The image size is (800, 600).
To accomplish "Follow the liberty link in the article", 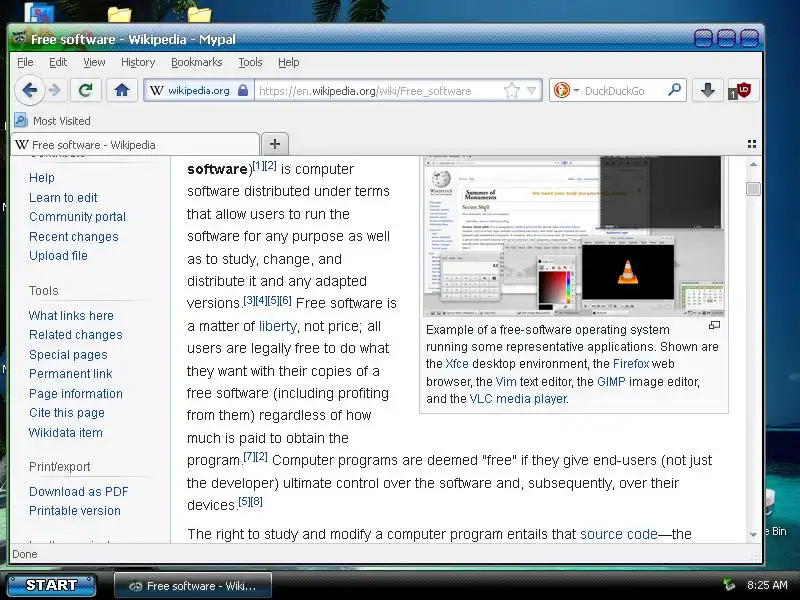I will tap(278, 326).
